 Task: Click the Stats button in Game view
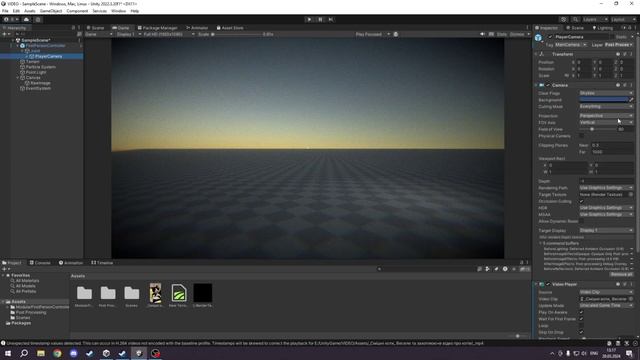502,34
